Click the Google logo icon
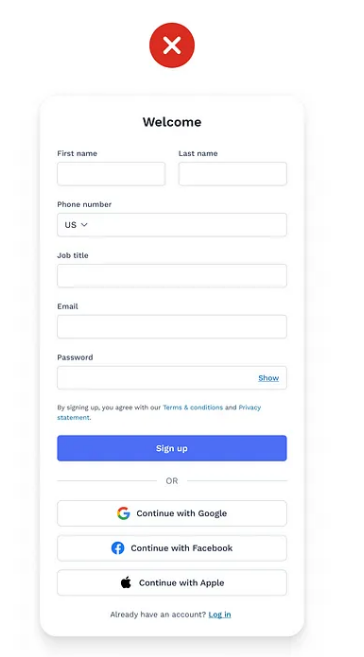Screen dimensions: 364x657 click(124, 513)
